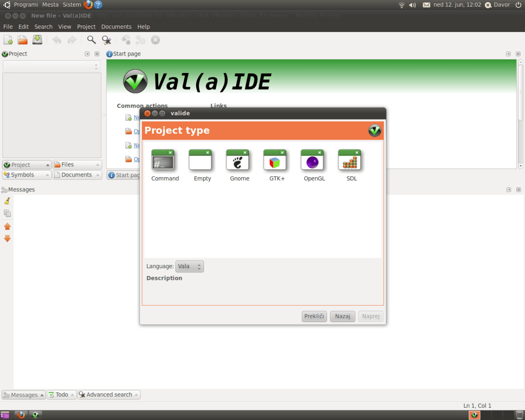
Task: Switch to the Symbols tab
Action: point(26,175)
